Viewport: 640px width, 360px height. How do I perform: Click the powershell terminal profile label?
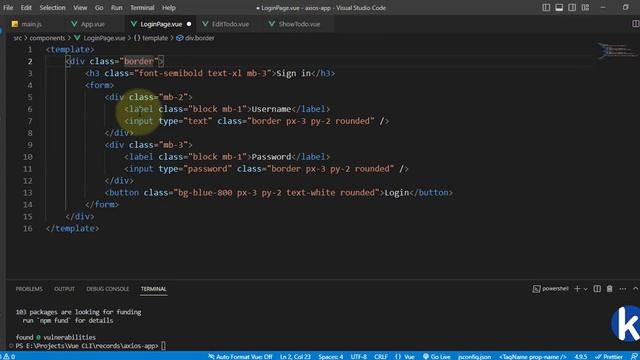click(551, 289)
